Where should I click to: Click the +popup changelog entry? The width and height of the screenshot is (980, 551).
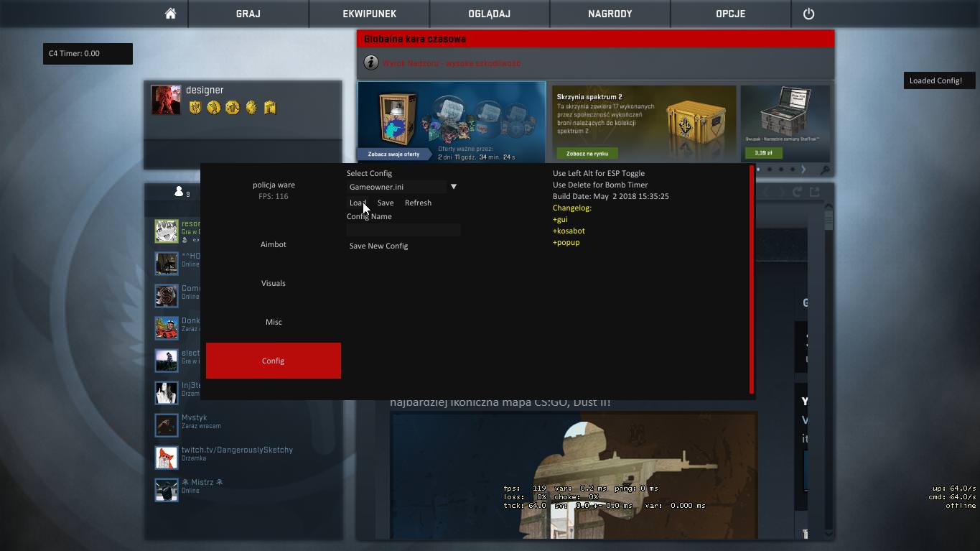click(x=566, y=242)
